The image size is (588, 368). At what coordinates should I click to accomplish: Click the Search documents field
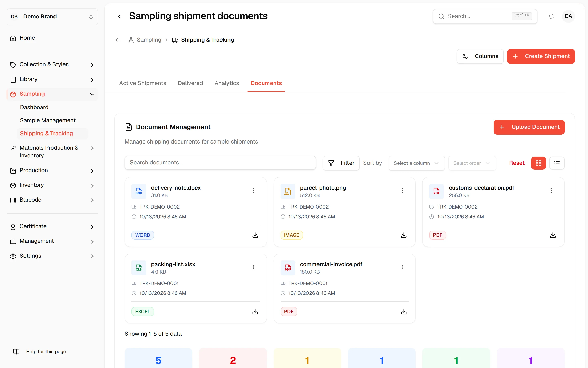click(220, 163)
